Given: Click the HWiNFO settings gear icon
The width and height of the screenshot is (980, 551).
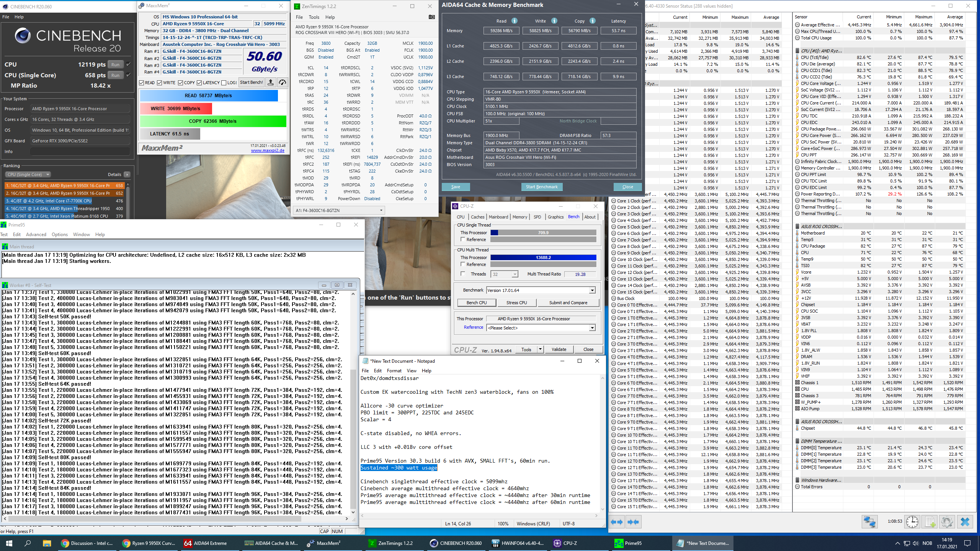Looking at the screenshot, I should pos(947,522).
